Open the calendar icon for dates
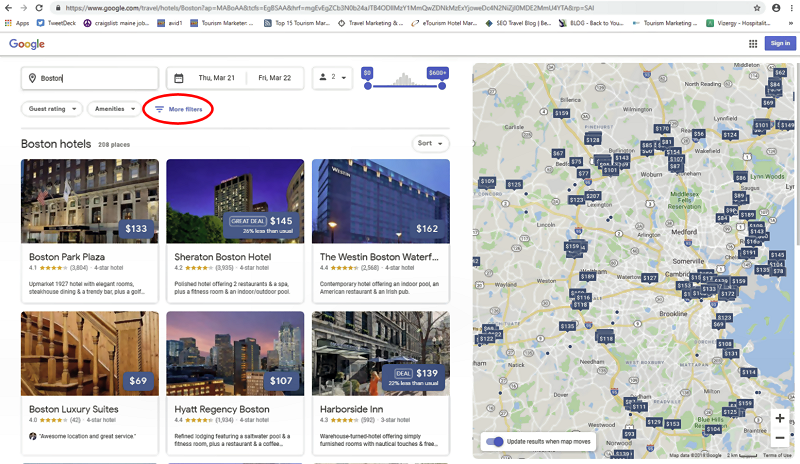This screenshot has width=800, height=464. [x=179, y=78]
